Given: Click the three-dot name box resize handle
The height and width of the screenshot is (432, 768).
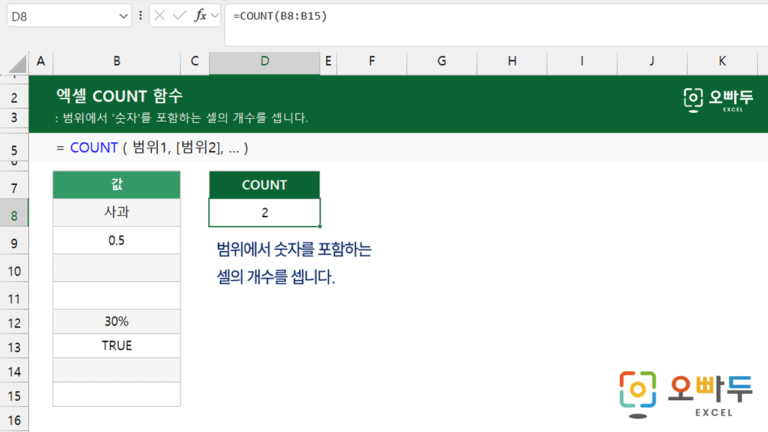Looking at the screenshot, I should (141, 16).
